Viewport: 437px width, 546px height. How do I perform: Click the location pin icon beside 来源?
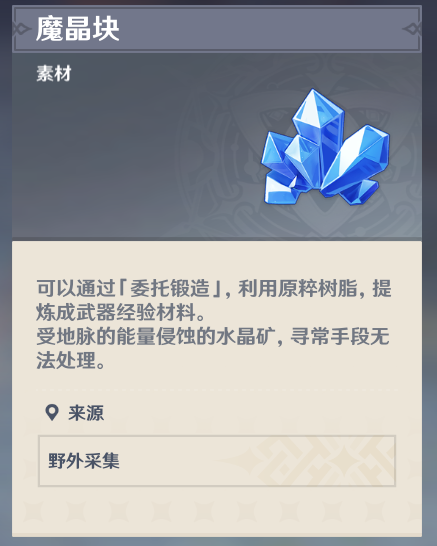tap(52, 413)
